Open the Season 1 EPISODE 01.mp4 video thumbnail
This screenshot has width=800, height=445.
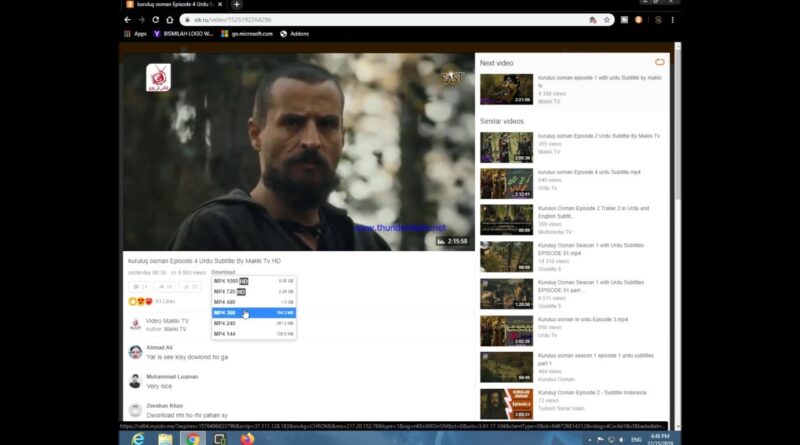(506, 257)
